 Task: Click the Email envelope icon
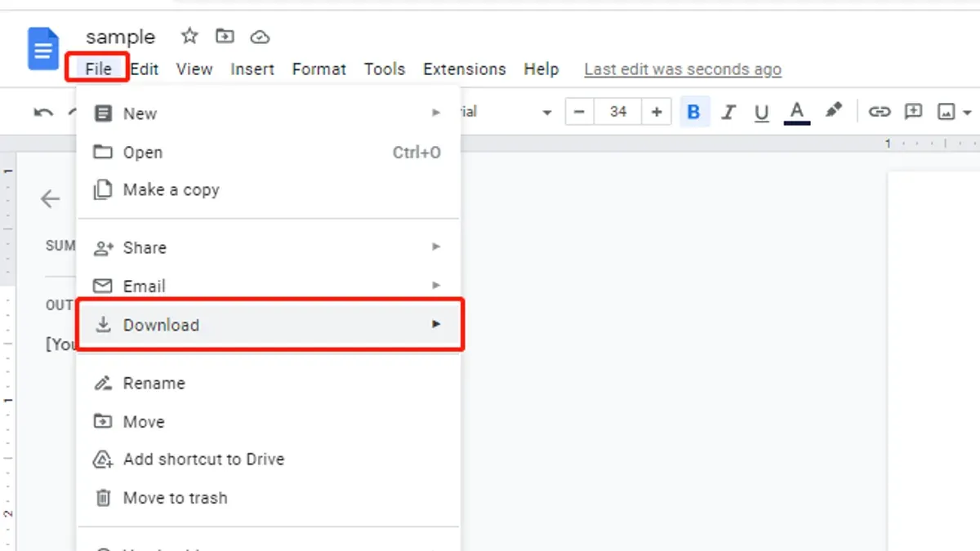[103, 286]
